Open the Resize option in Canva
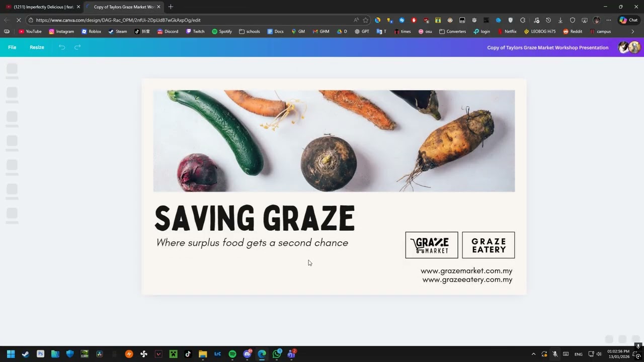This screenshot has height=362, width=644. click(x=37, y=47)
